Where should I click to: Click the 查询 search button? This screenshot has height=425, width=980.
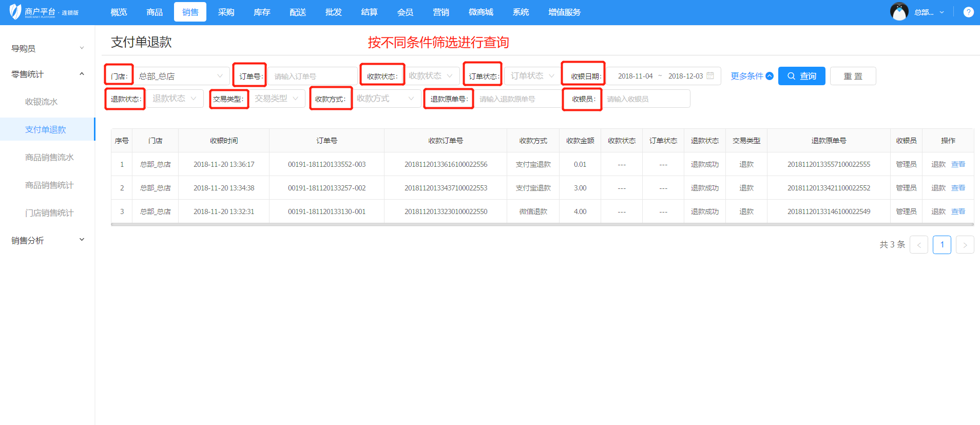click(801, 76)
